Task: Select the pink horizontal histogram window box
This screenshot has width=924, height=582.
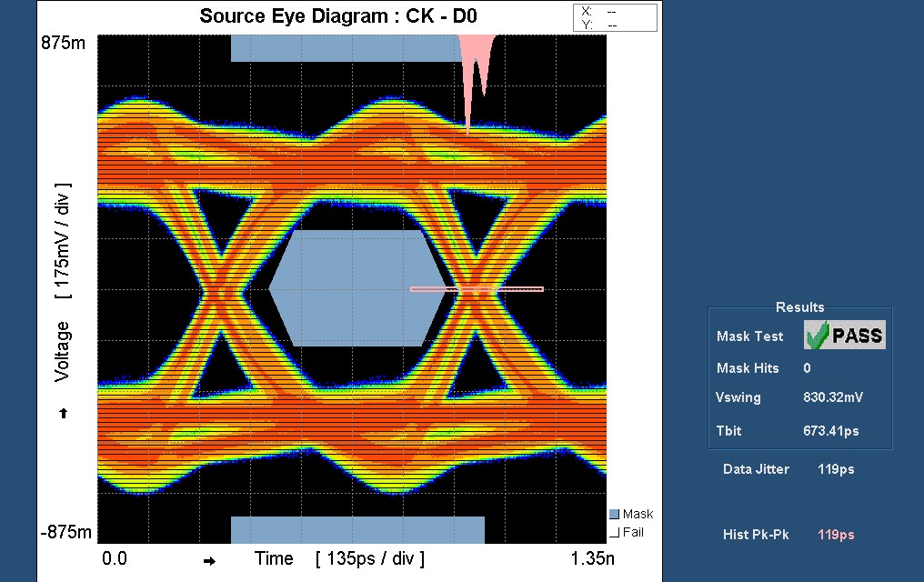Action: (477, 289)
